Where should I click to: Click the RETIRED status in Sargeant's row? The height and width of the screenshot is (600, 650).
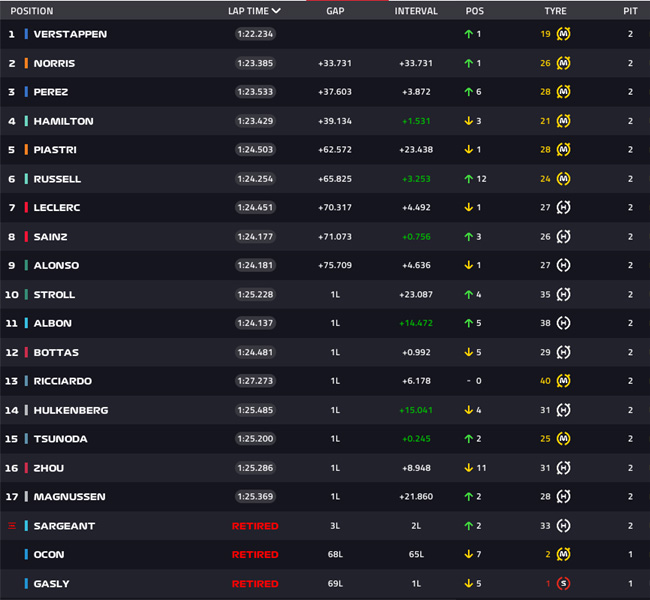click(x=255, y=526)
